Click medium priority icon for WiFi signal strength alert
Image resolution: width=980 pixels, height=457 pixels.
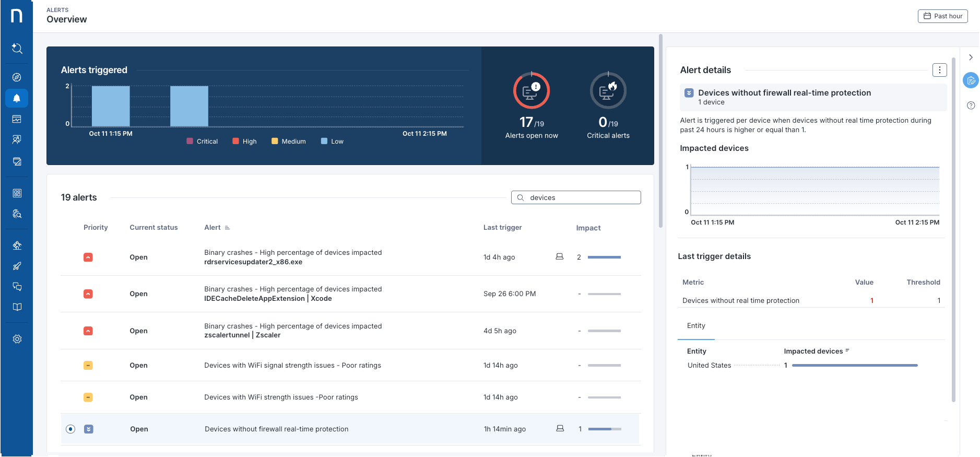click(x=88, y=366)
